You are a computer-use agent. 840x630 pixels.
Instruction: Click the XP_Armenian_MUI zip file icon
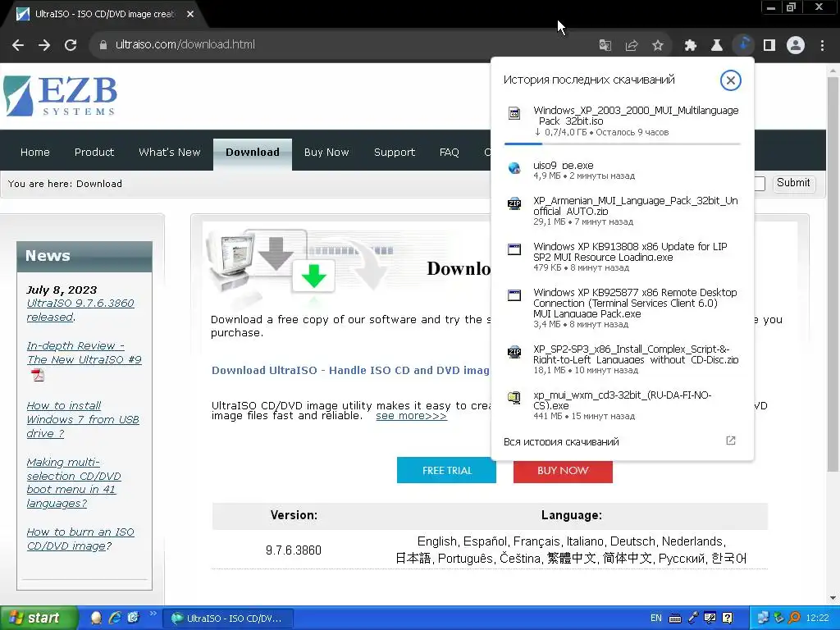(514, 203)
